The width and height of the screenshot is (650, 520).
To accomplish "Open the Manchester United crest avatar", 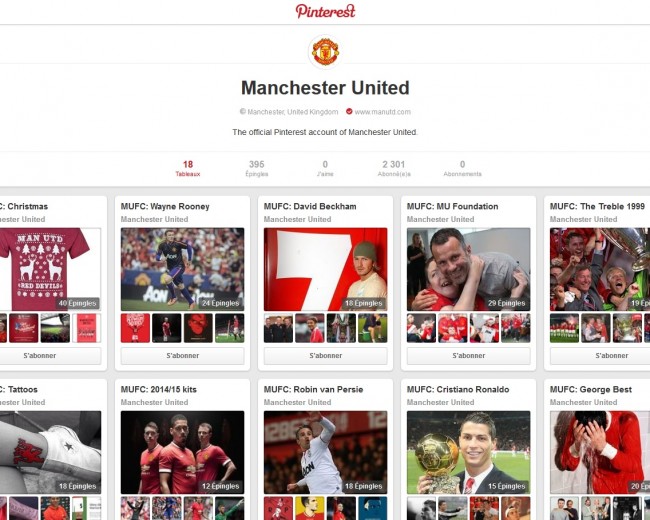I will (x=325, y=51).
